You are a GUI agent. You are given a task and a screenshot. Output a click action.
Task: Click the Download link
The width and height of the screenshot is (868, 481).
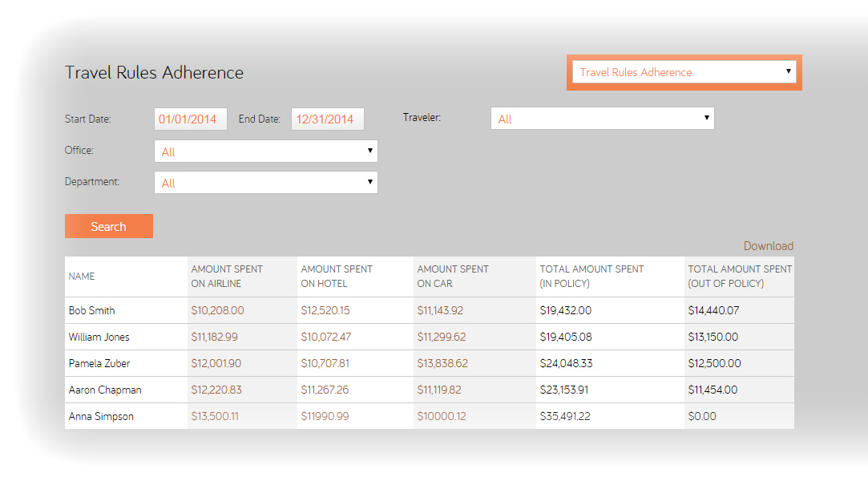point(768,246)
